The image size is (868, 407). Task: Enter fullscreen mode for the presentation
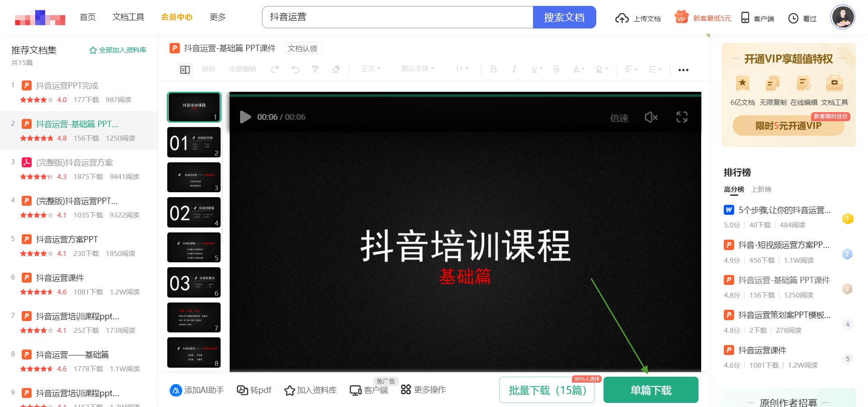tap(682, 117)
